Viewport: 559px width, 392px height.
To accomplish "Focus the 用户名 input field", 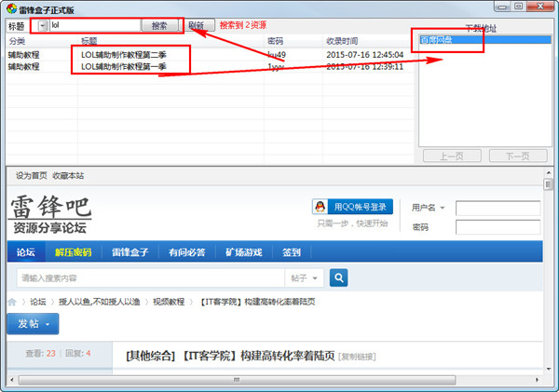I will coord(498,209).
